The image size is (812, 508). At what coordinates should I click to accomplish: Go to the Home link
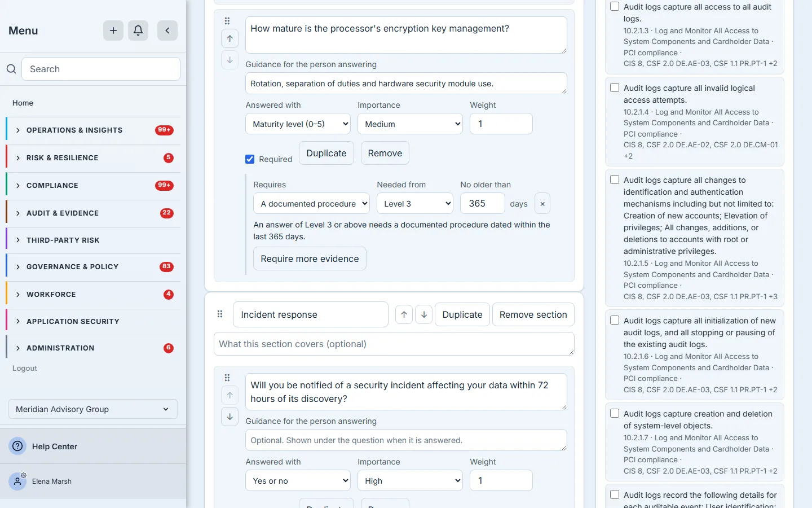(x=23, y=103)
